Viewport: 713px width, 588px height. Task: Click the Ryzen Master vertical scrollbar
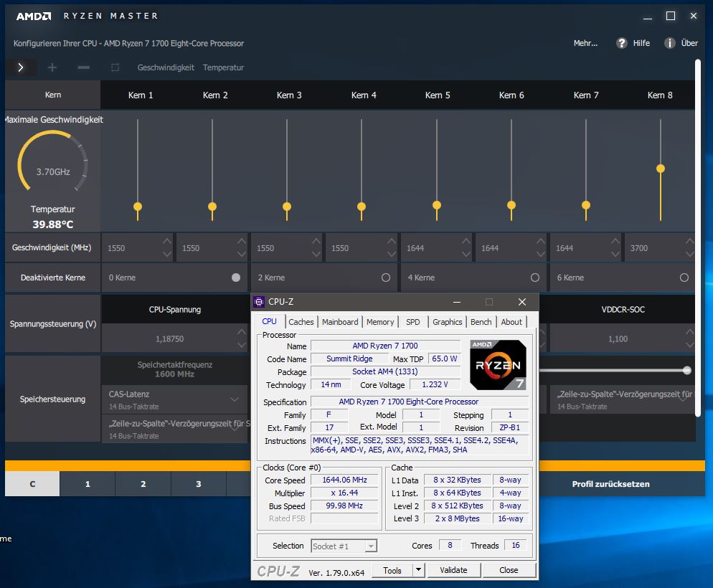(697, 237)
